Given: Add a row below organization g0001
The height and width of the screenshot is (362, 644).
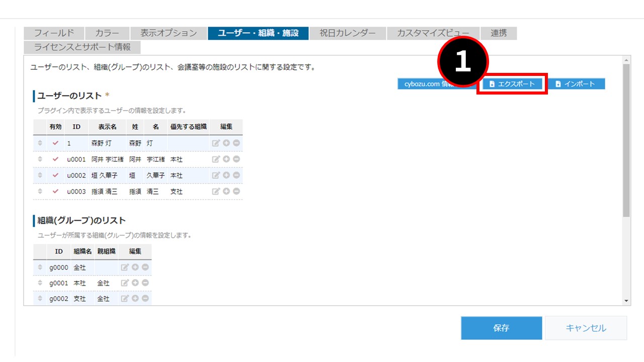Looking at the screenshot, I should [x=135, y=283].
